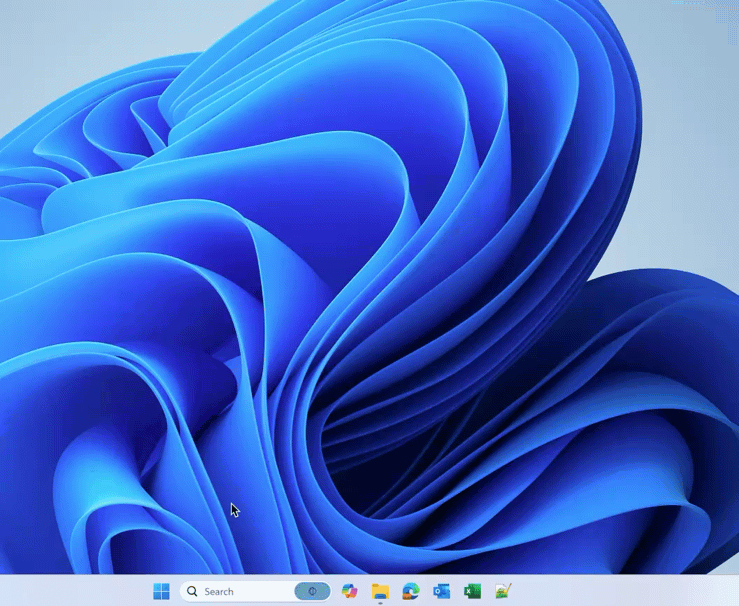Launch Microsoft Edge browser
Screen dimensions: 739x606
point(410,591)
